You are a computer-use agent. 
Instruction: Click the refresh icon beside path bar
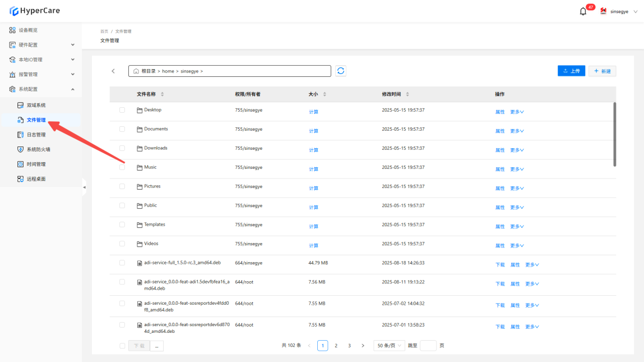point(341,71)
